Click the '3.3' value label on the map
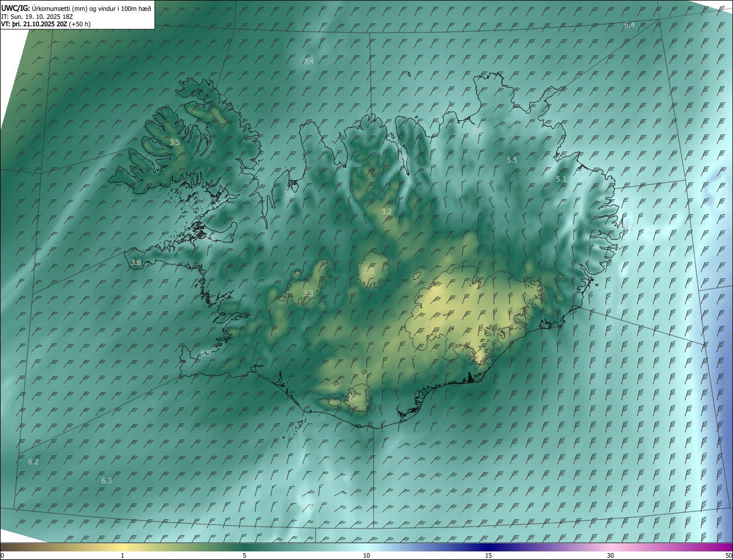This screenshot has width=733, height=560. click(308, 294)
